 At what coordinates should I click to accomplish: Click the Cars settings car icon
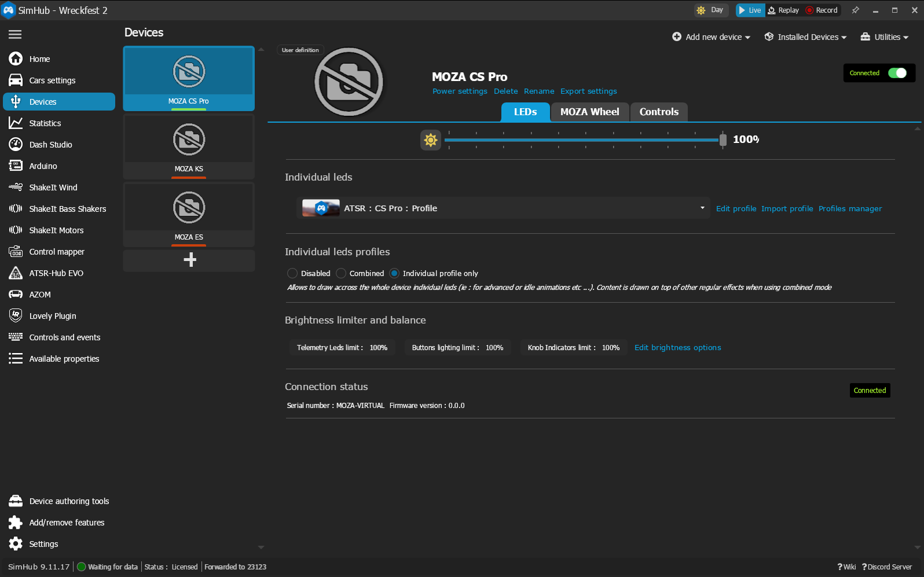[x=16, y=80]
